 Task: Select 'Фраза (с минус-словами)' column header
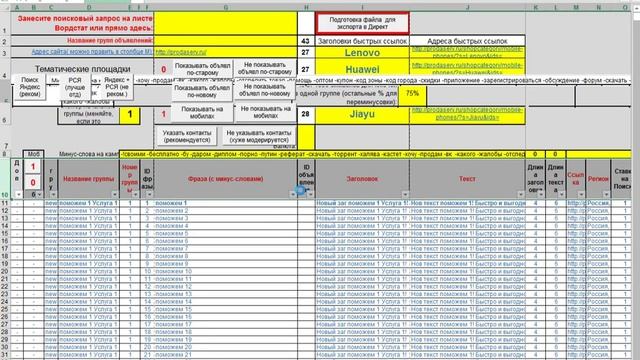pos(225,179)
